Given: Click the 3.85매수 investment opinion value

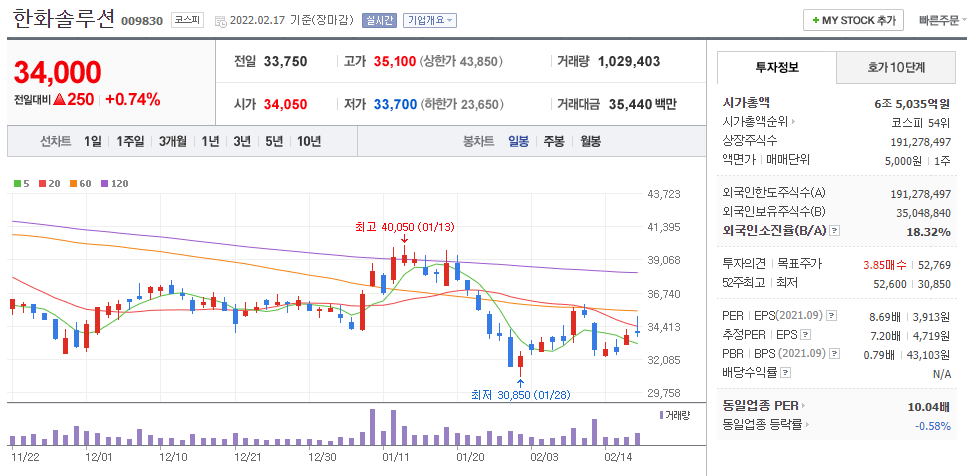Looking at the screenshot, I should point(885,264).
